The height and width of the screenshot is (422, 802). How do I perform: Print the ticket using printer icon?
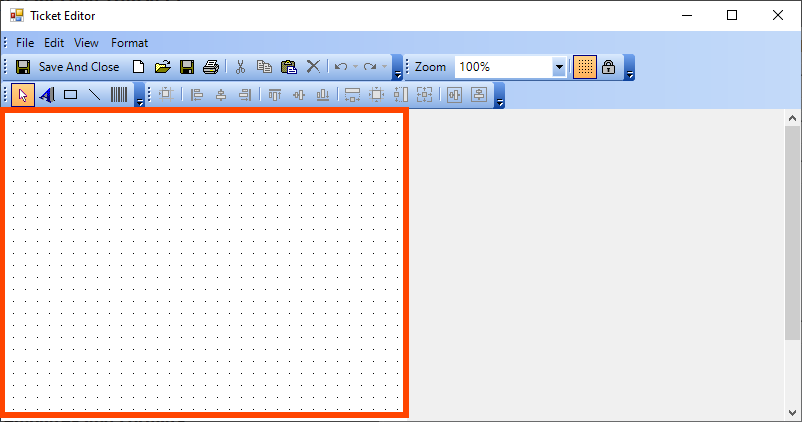tap(210, 67)
